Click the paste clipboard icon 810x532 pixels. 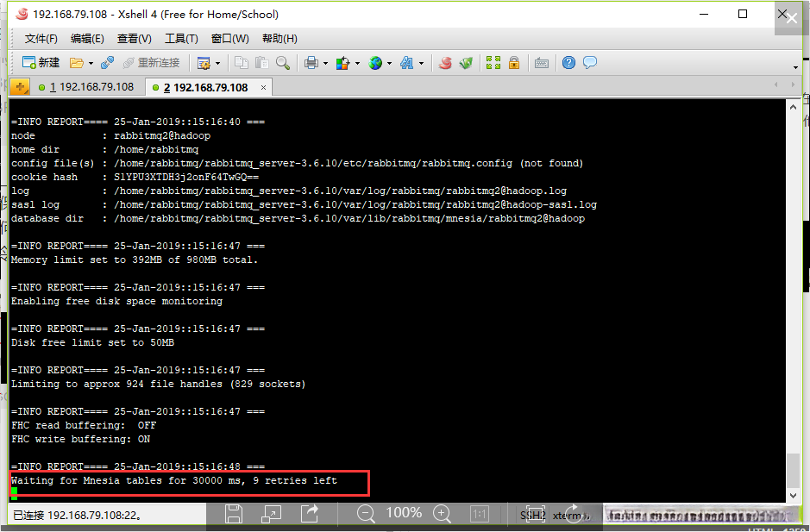tap(262, 63)
